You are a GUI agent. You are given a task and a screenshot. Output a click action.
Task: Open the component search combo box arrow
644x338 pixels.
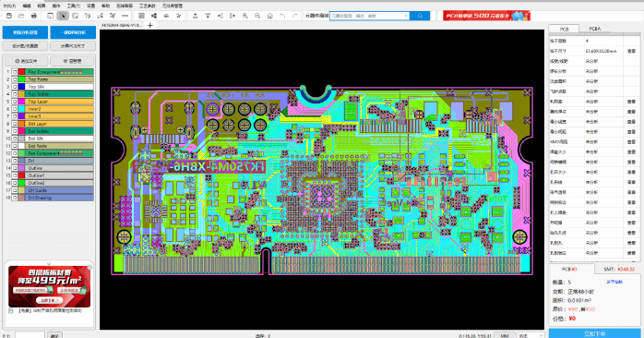pos(406,16)
